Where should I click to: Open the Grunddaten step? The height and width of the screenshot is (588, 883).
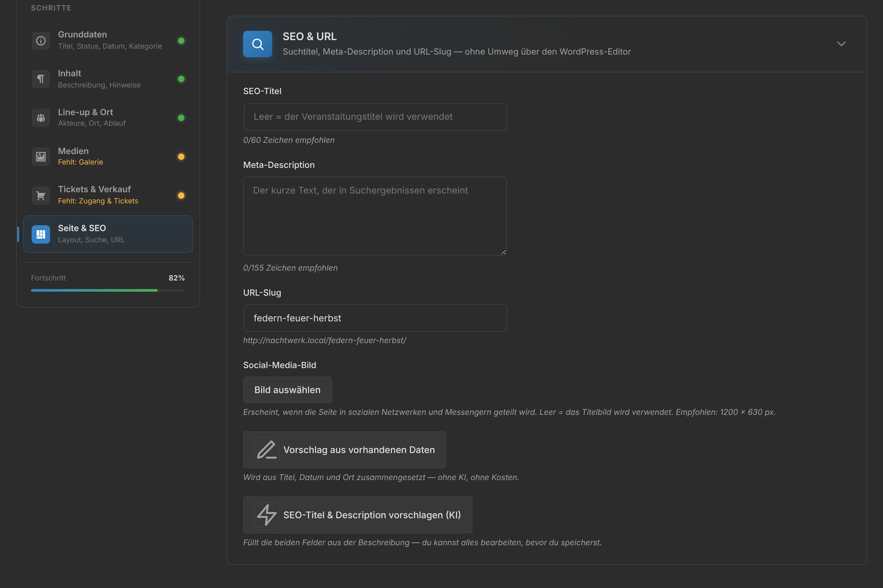pyautogui.click(x=108, y=40)
